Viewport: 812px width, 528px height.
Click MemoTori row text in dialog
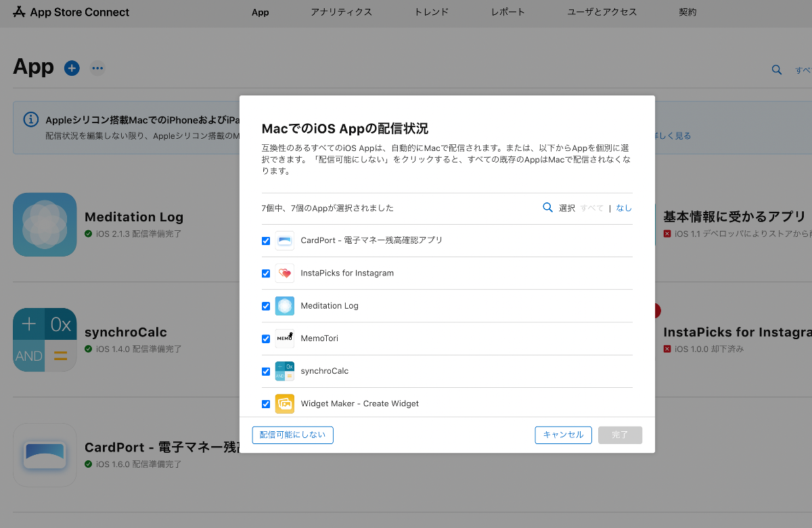[319, 338]
